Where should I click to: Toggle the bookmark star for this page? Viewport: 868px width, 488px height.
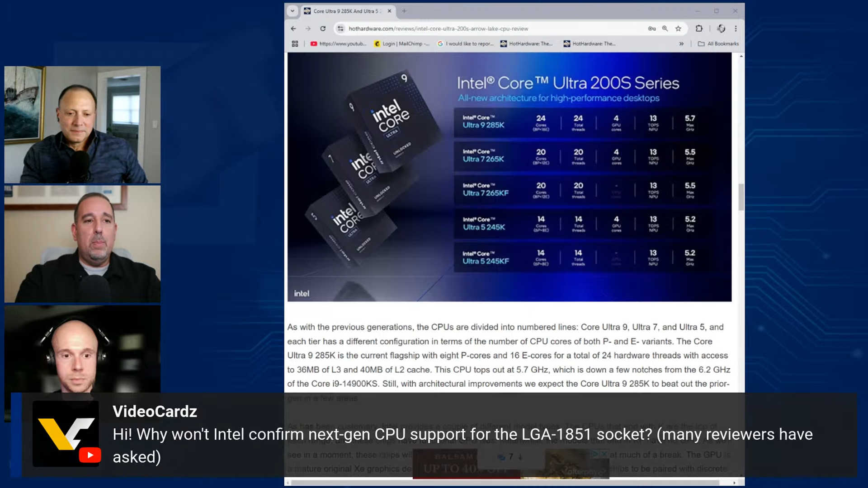(x=678, y=28)
